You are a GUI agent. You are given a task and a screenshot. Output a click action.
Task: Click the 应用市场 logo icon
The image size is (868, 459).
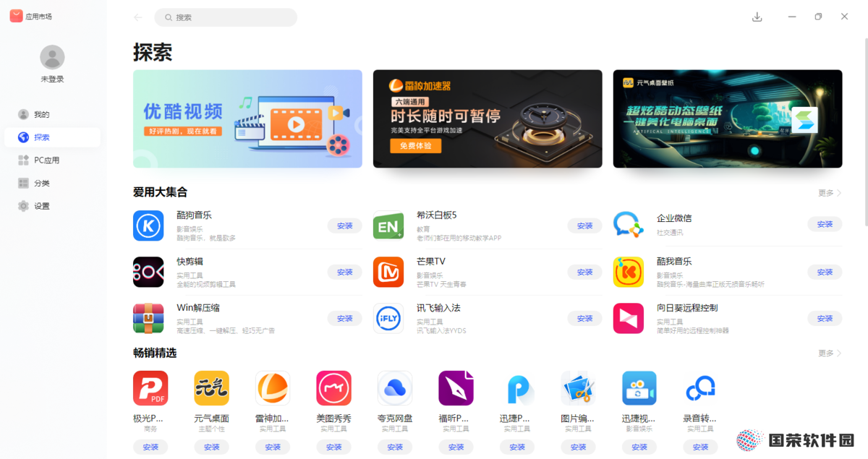point(16,16)
